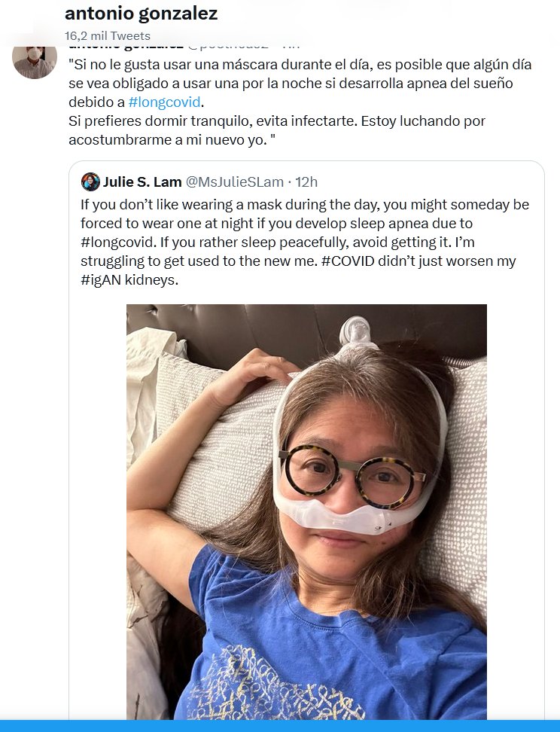Click the "16,2 mil Tweets" count
Viewport: 560px width, 732px height.
(x=108, y=35)
